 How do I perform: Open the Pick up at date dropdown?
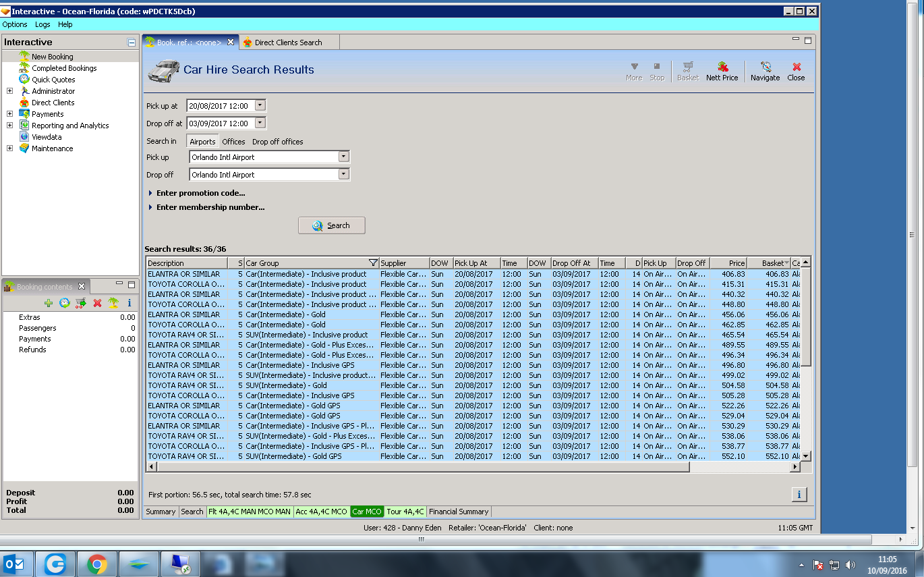[260, 106]
